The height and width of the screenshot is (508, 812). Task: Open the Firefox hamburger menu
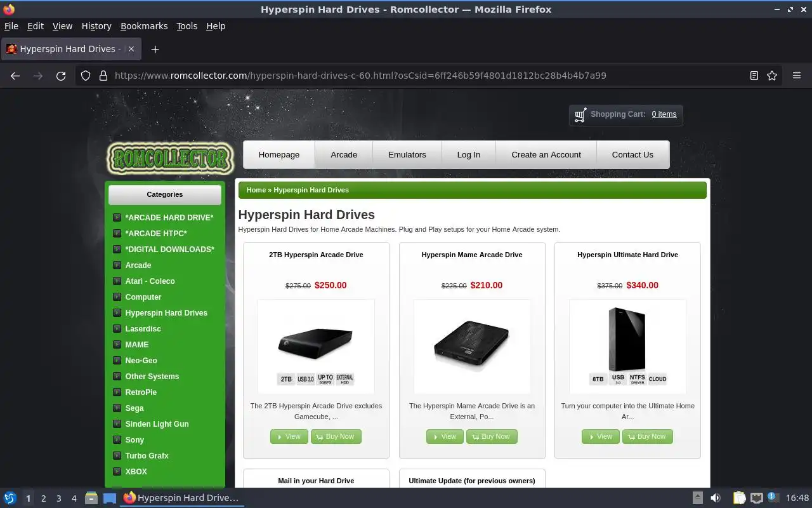(x=797, y=76)
